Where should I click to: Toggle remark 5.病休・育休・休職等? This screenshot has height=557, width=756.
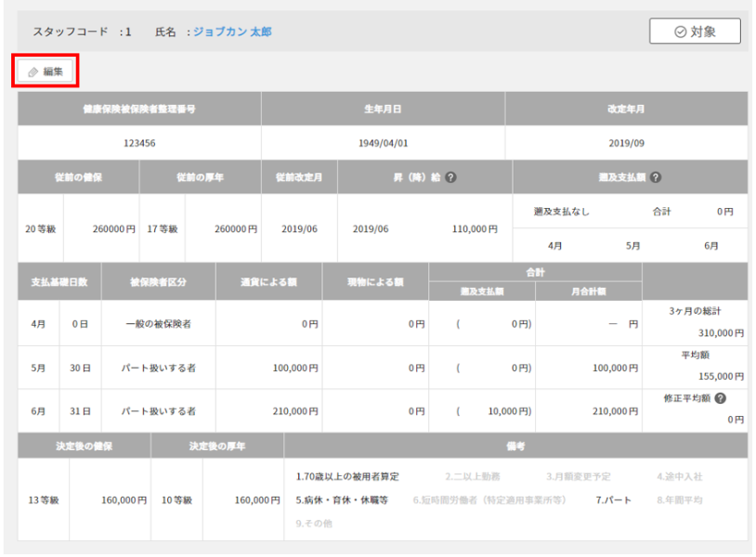(x=342, y=499)
